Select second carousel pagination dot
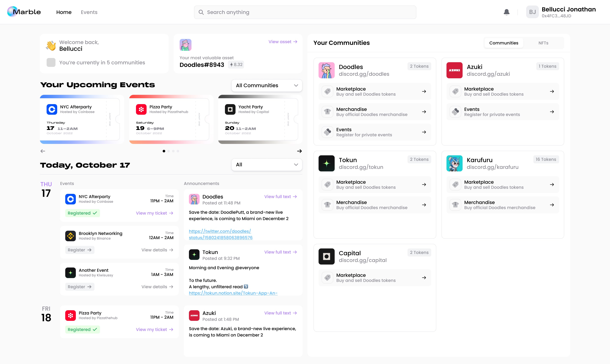 [x=168, y=151]
